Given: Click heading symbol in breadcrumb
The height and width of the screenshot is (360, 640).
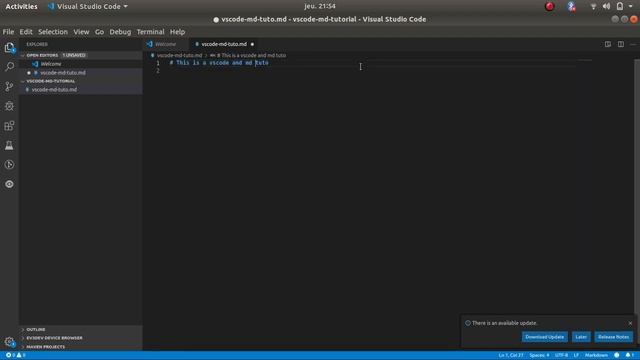Looking at the screenshot, I should click(249, 55).
